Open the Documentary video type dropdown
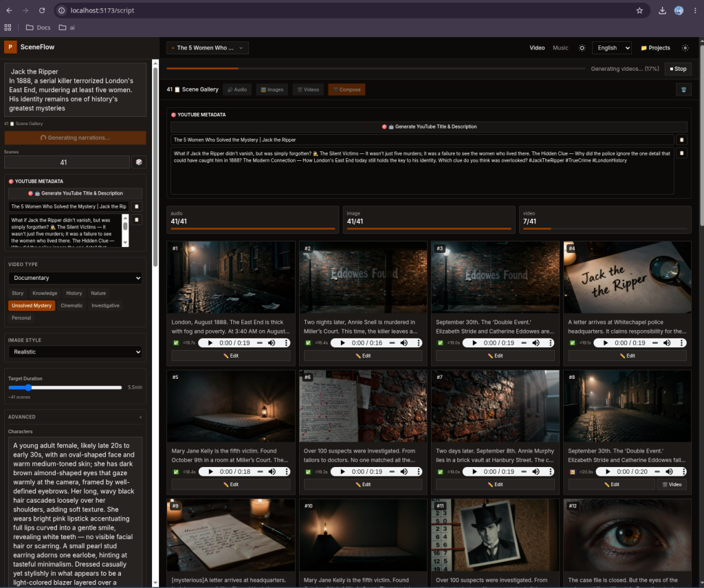 pyautogui.click(x=75, y=278)
